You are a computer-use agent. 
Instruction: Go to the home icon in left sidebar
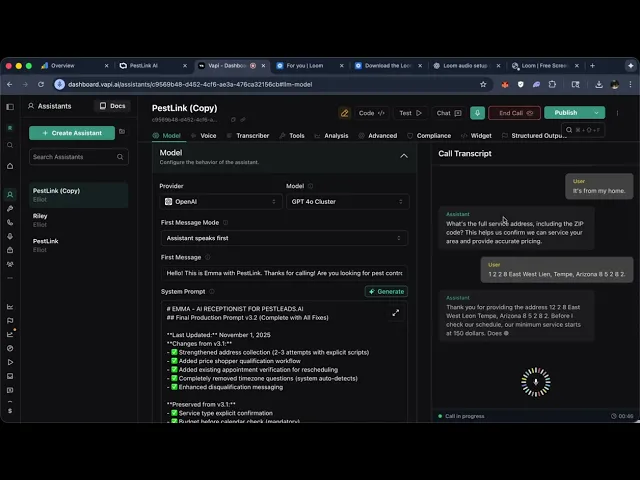(x=10, y=166)
